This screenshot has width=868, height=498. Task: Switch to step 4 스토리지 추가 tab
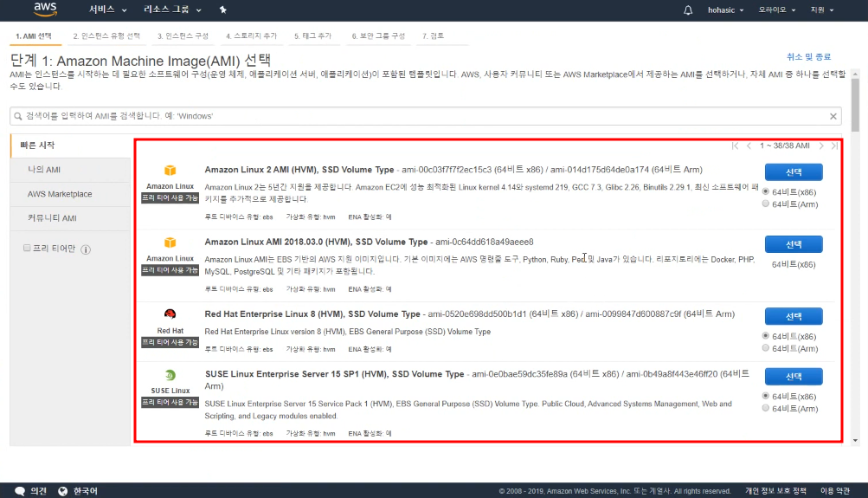pos(251,36)
